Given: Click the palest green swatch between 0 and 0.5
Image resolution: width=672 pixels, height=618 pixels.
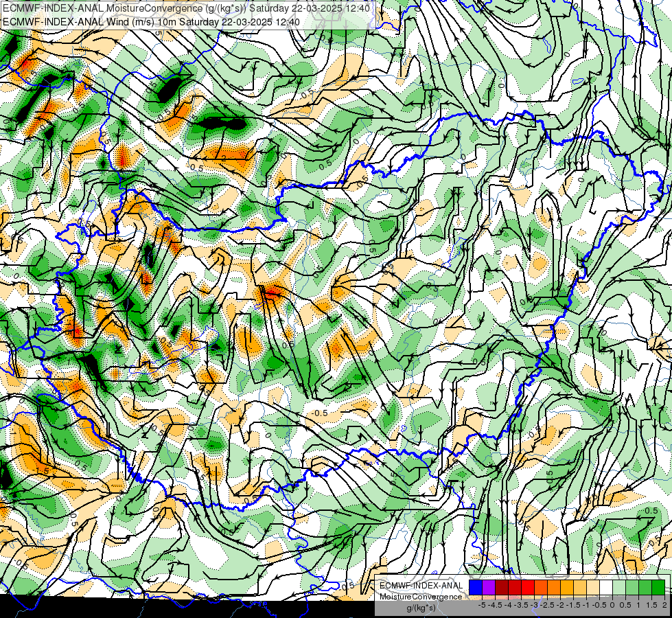Looking at the screenshot, I should coord(619,588).
